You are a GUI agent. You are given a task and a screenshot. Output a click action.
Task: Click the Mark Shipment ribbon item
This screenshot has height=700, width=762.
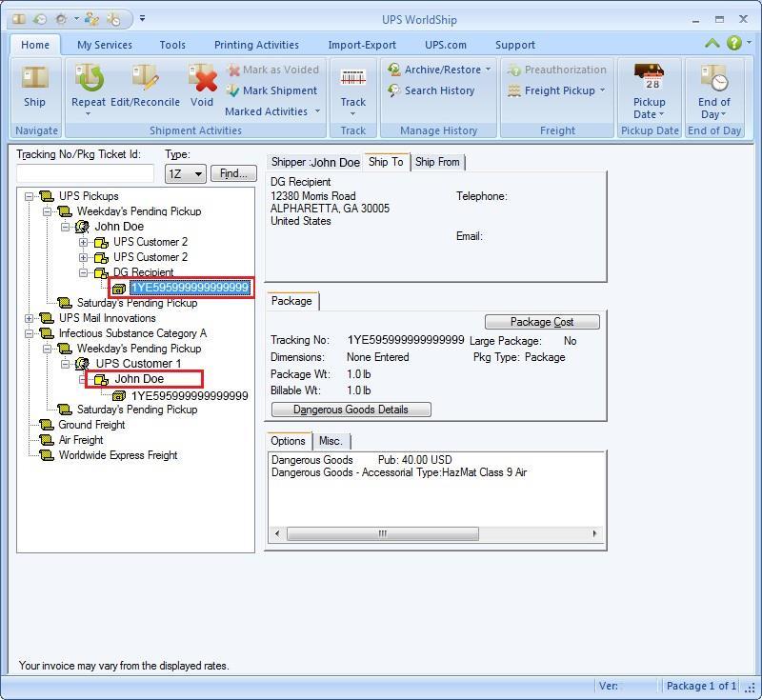(x=272, y=90)
